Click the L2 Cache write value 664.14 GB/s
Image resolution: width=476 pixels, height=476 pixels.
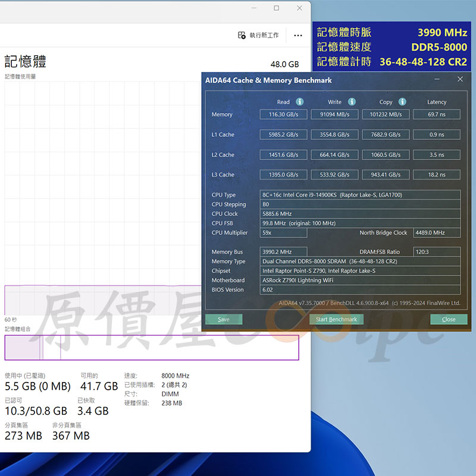[x=334, y=155]
